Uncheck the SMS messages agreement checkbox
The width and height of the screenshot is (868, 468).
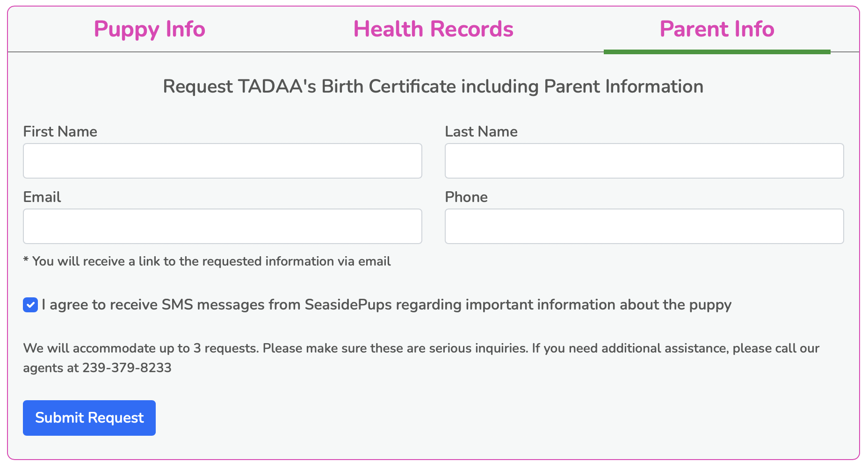click(30, 305)
